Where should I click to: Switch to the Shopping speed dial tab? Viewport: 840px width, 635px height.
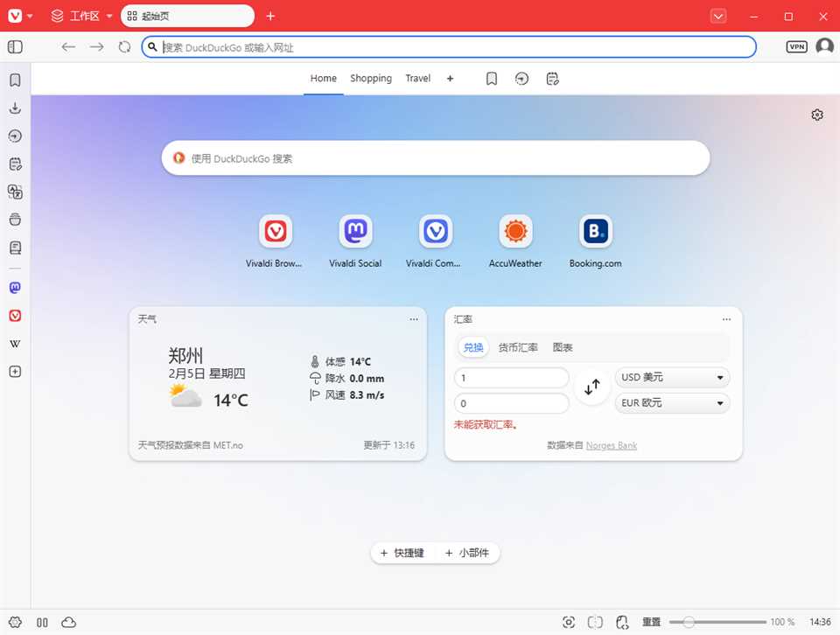coord(371,78)
